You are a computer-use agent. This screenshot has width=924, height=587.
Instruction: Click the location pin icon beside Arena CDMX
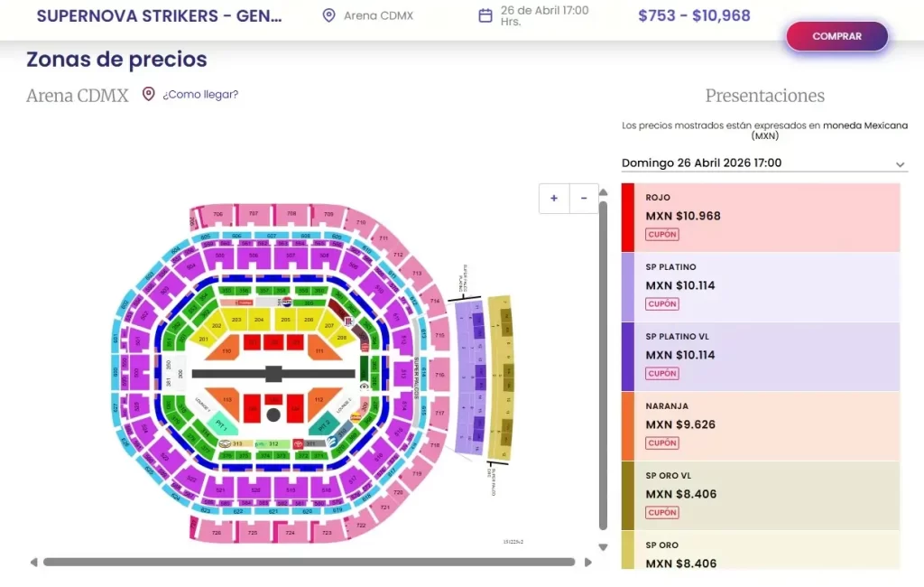[x=327, y=15]
